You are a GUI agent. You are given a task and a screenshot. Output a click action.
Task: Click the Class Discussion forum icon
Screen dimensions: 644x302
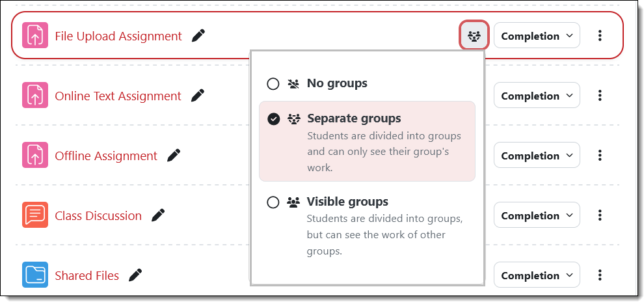tap(35, 216)
